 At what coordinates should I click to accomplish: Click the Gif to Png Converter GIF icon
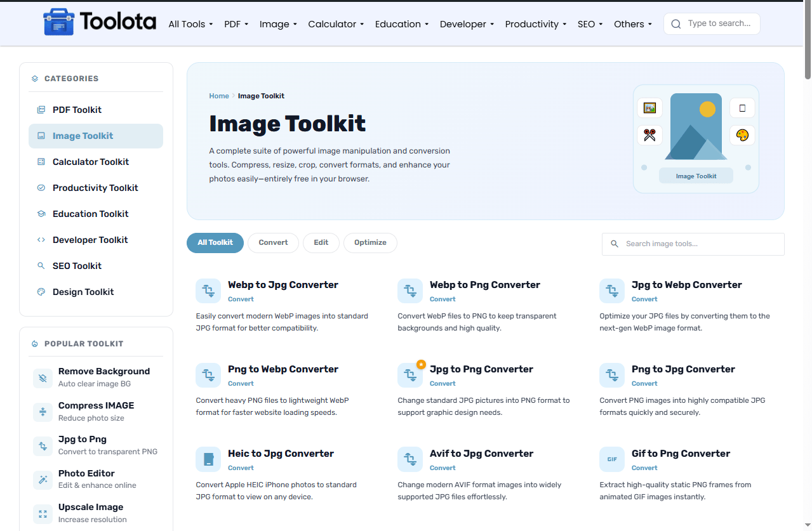[612, 460]
